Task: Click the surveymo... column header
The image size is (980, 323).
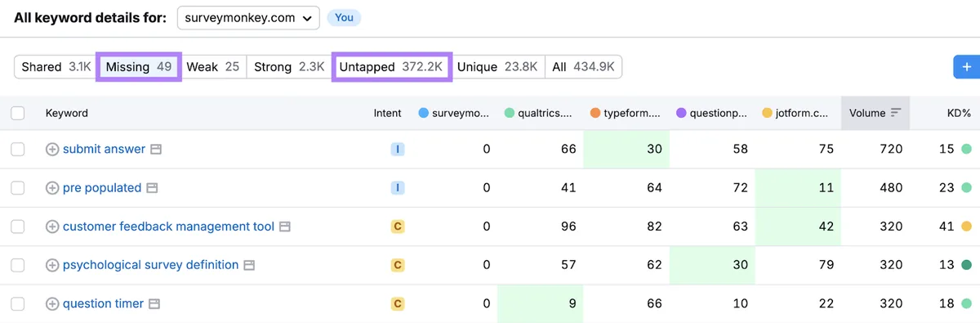Action: click(x=453, y=113)
